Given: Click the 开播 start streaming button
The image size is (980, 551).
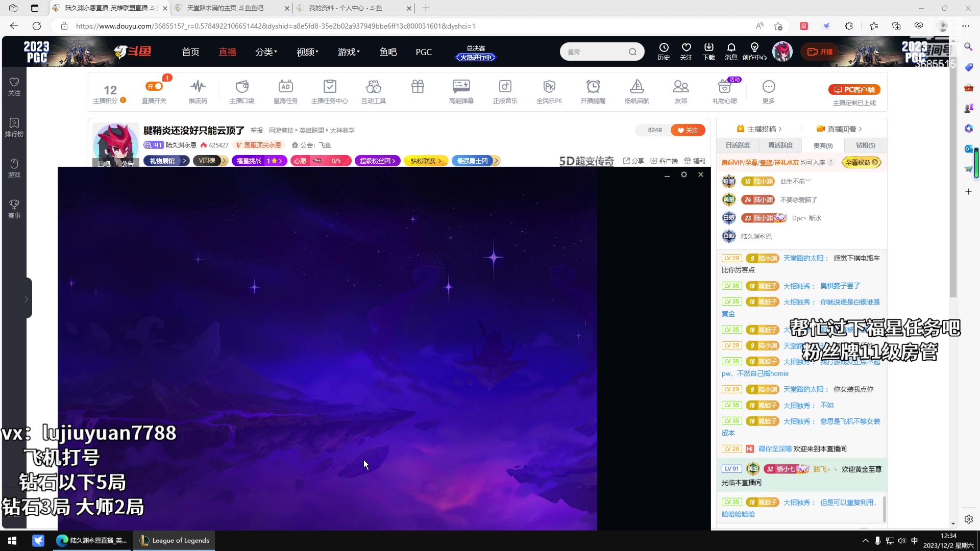Looking at the screenshot, I should click(820, 52).
